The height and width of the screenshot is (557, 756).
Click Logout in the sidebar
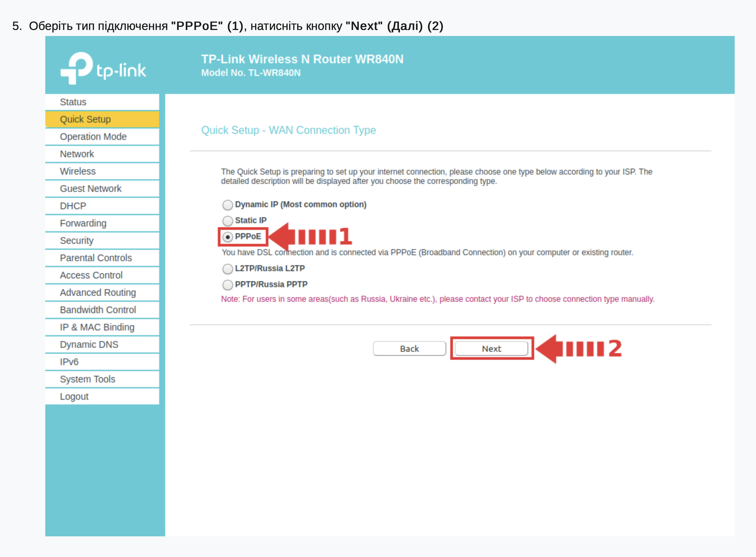(x=74, y=396)
